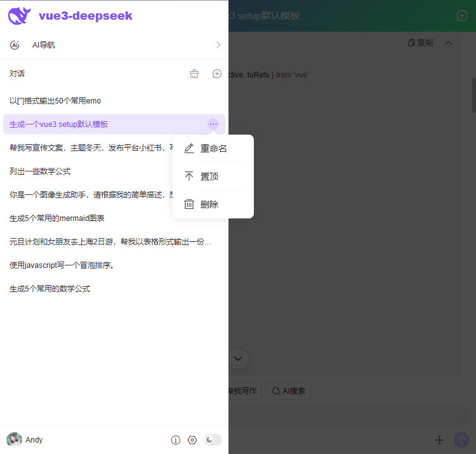
Task: Click the new chat plus icon in the green header
Action: (x=462, y=15)
